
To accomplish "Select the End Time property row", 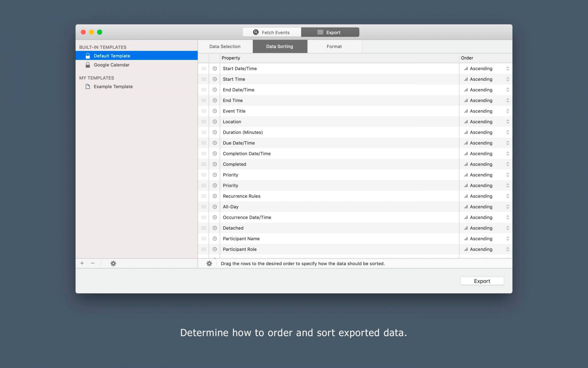I will click(355, 100).
